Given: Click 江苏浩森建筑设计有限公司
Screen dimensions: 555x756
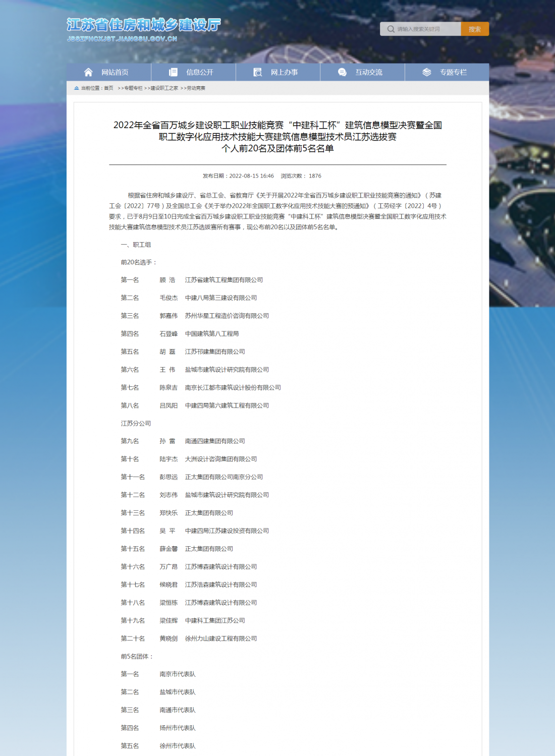Looking at the screenshot, I should [x=221, y=585].
